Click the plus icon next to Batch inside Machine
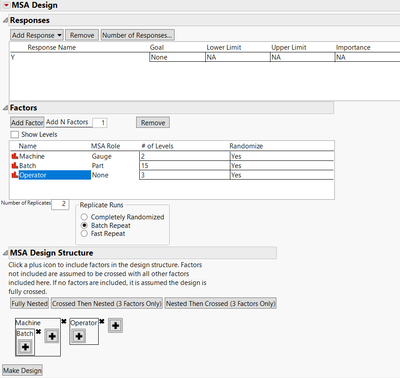The height and width of the screenshot is (378, 400). pyautogui.click(x=52, y=336)
